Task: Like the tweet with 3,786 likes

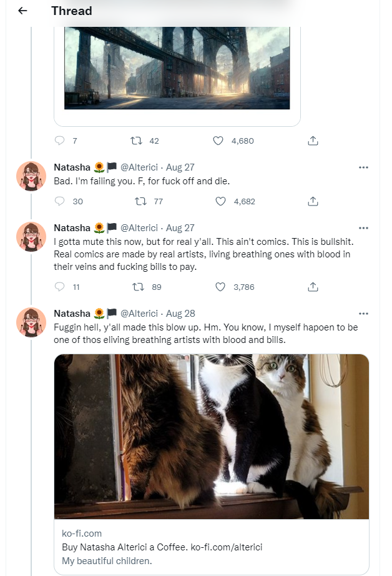Action: (220, 287)
